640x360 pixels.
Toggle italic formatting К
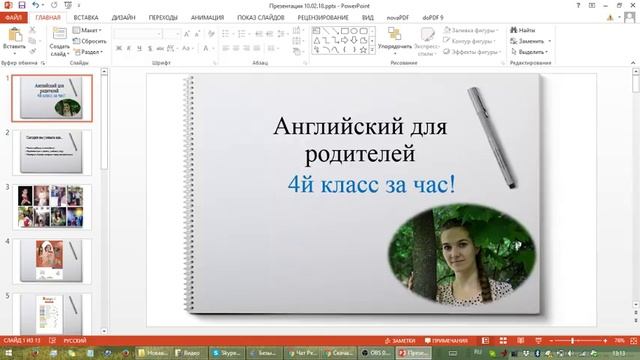pos(129,48)
